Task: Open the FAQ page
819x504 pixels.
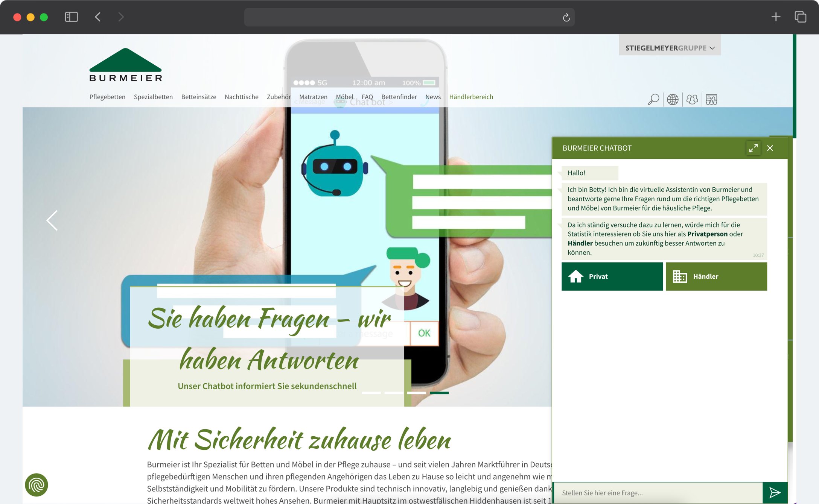Action: (x=367, y=97)
